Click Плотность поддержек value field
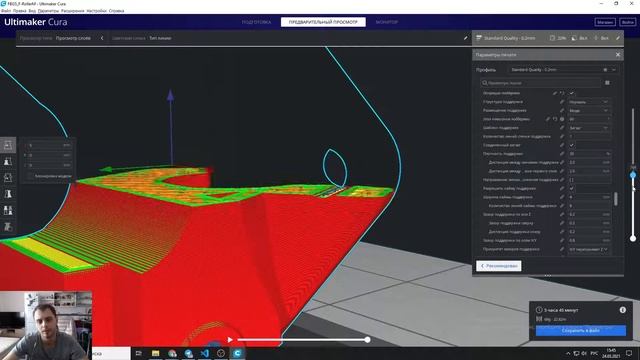 pos(589,154)
